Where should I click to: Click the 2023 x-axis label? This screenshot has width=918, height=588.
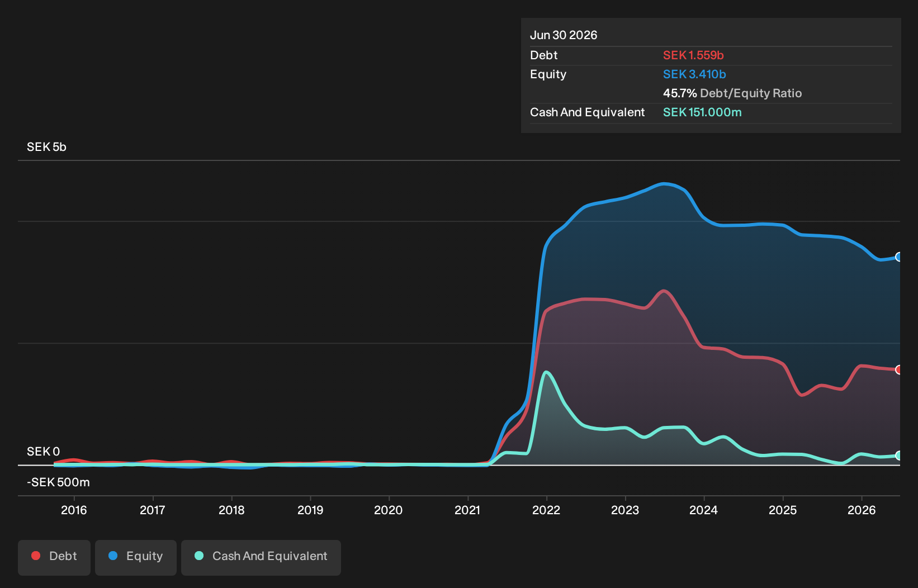(x=625, y=510)
